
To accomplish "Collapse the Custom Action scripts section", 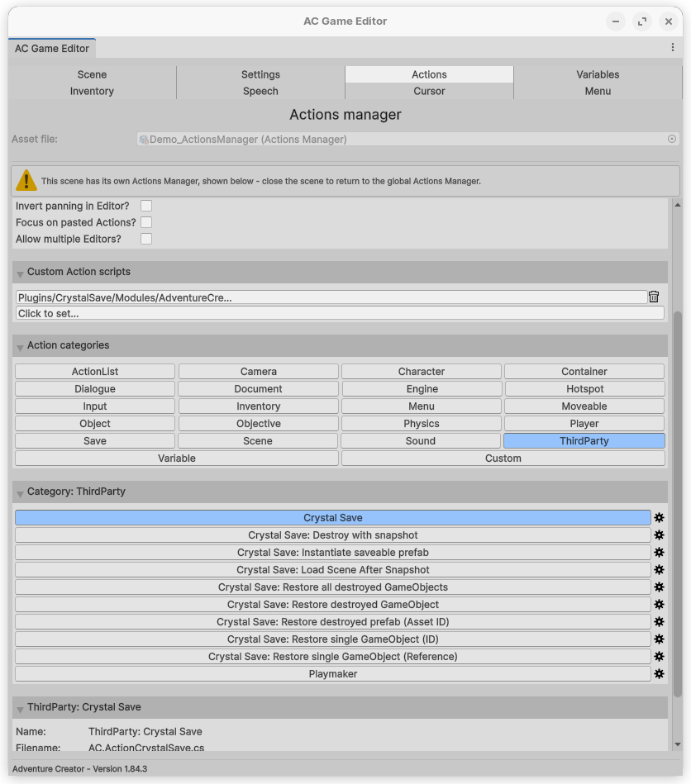I will tap(20, 273).
